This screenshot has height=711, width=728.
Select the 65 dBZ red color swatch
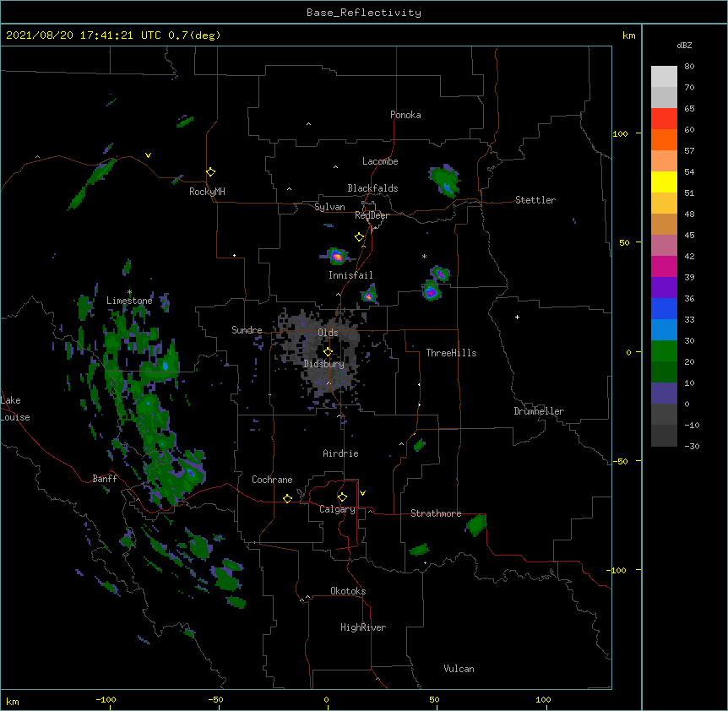pos(664,118)
